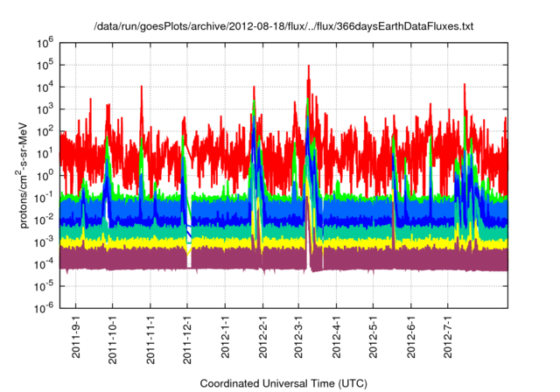This screenshot has width=560, height=392.
Task: Select the 2011-11-1 date tick label
Action: (x=150, y=339)
